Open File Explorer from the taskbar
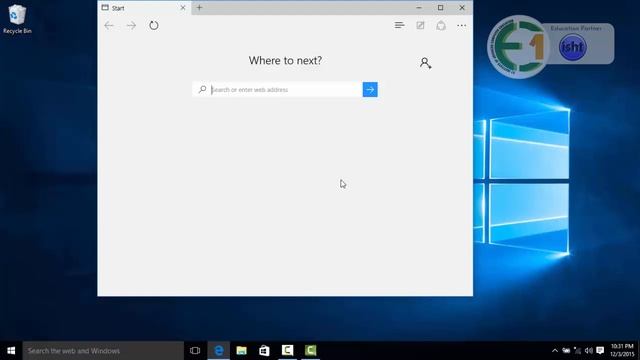This screenshot has height=360, width=640. [242, 351]
